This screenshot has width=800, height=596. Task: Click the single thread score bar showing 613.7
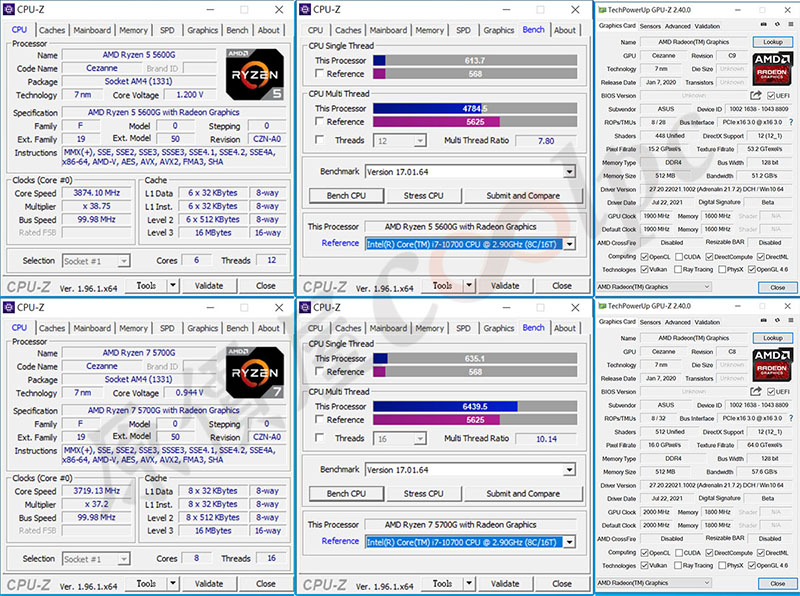click(x=475, y=60)
